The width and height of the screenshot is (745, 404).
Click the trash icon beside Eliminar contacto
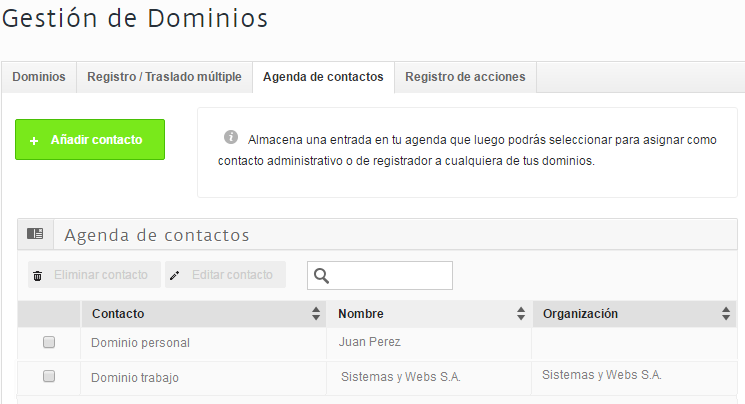tap(38, 276)
